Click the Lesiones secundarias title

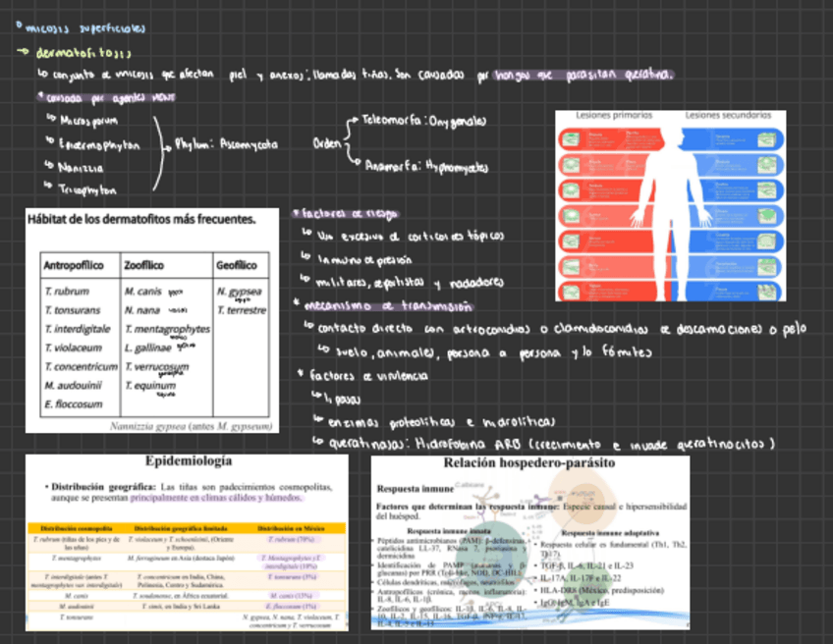pos(728,115)
